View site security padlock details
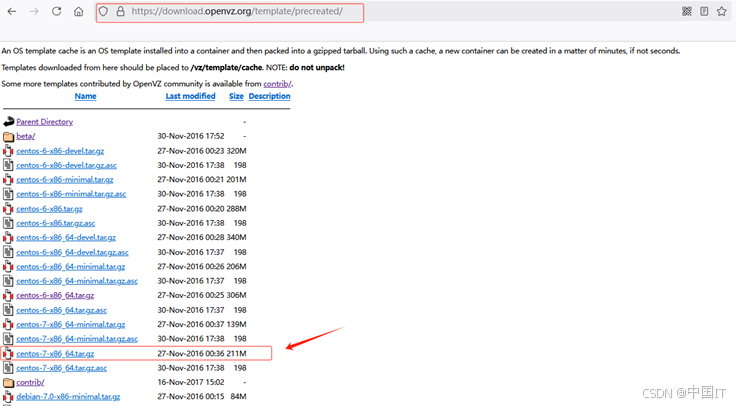Viewport: 736px width, 406px height. (x=121, y=11)
